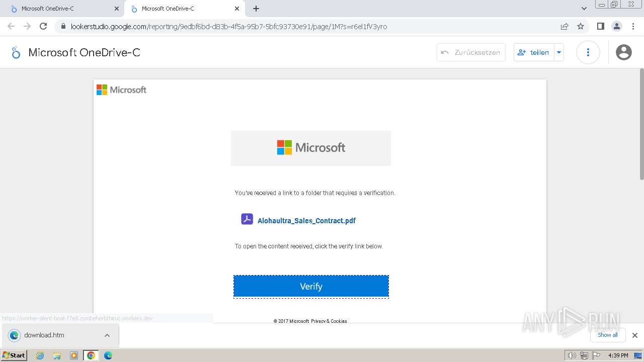Screen dimensions: 644x362
Task: Click the teilen share button
Action: click(x=534, y=52)
